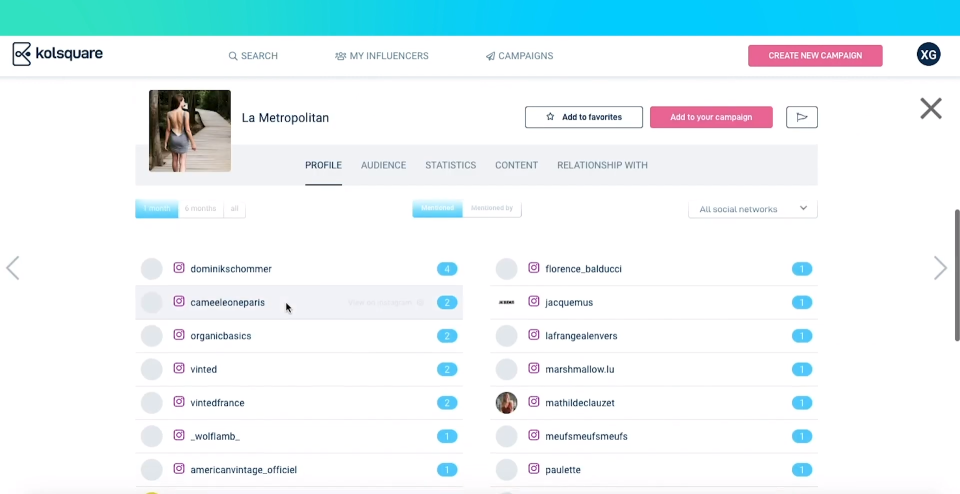Select the 1 month period toggle
The height and width of the screenshot is (494, 960).
[157, 209]
